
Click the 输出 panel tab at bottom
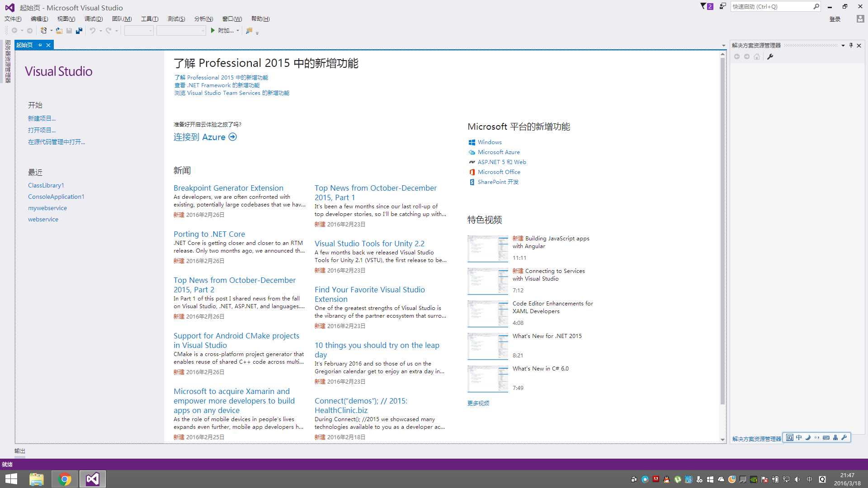(20, 451)
